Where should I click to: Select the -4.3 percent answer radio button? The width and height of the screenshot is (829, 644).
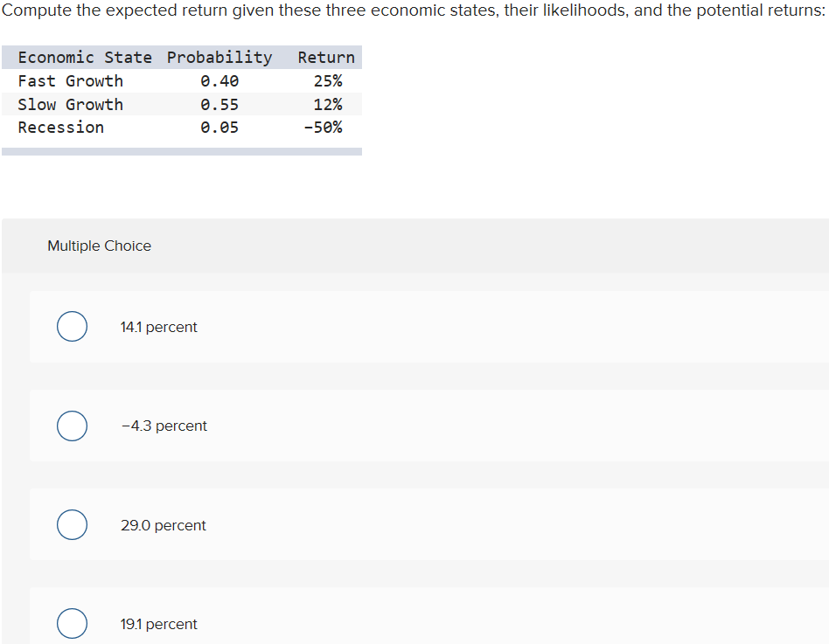[72, 426]
